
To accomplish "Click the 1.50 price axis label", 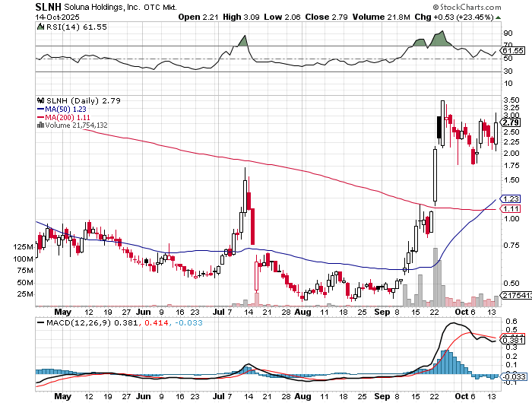I will (x=511, y=180).
